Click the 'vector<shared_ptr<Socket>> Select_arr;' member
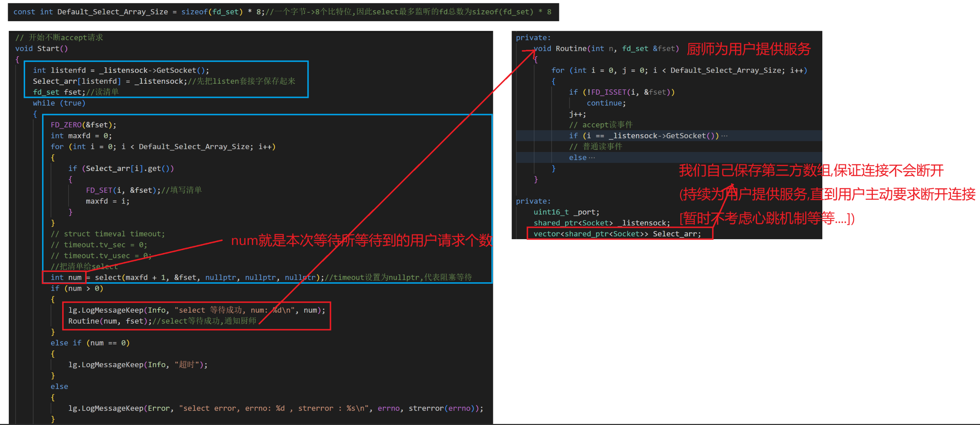Screen dimensions: 980x425 (617, 234)
